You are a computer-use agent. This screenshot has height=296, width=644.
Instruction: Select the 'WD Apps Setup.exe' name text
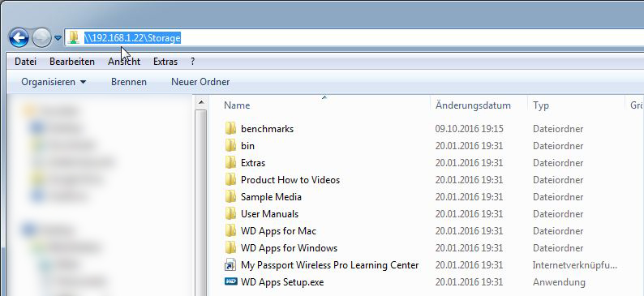282,282
